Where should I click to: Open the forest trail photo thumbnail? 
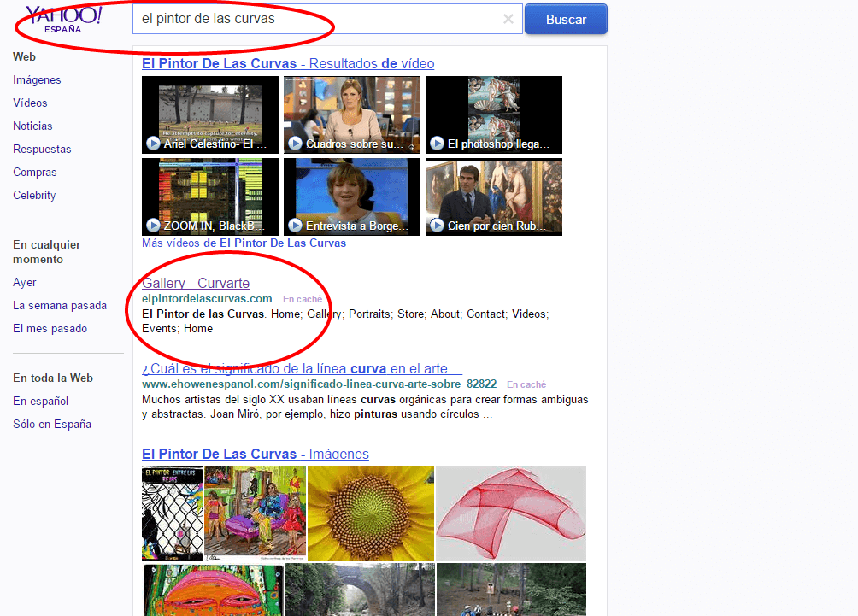tap(511, 590)
